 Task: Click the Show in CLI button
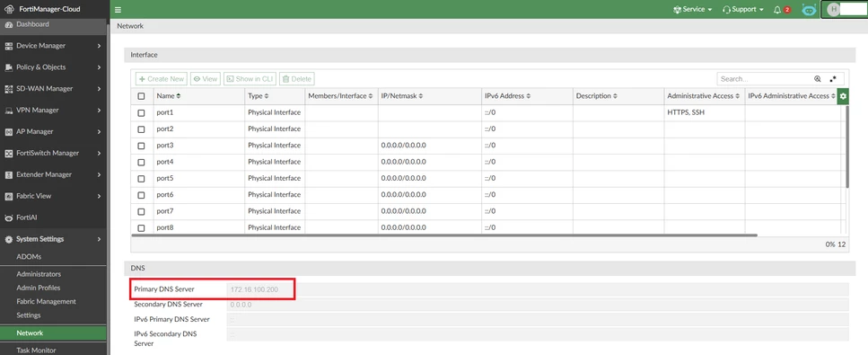pos(250,79)
